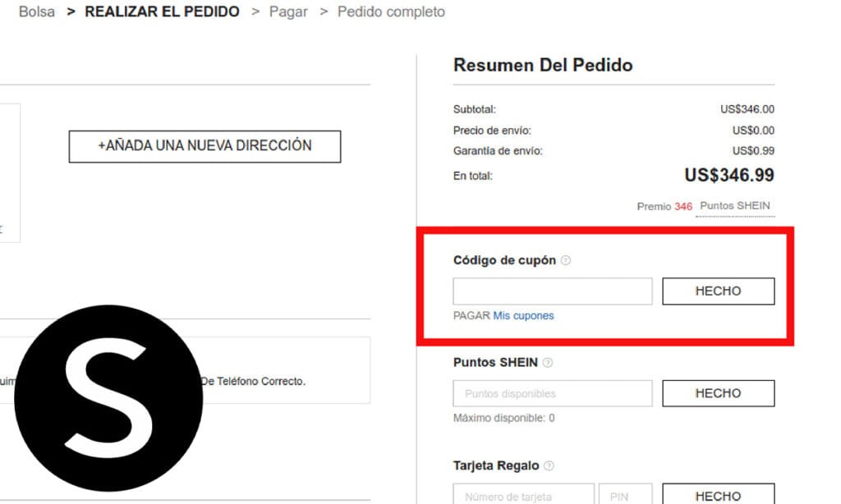Open the help icon beside Tarjeta Regalo

549,466
